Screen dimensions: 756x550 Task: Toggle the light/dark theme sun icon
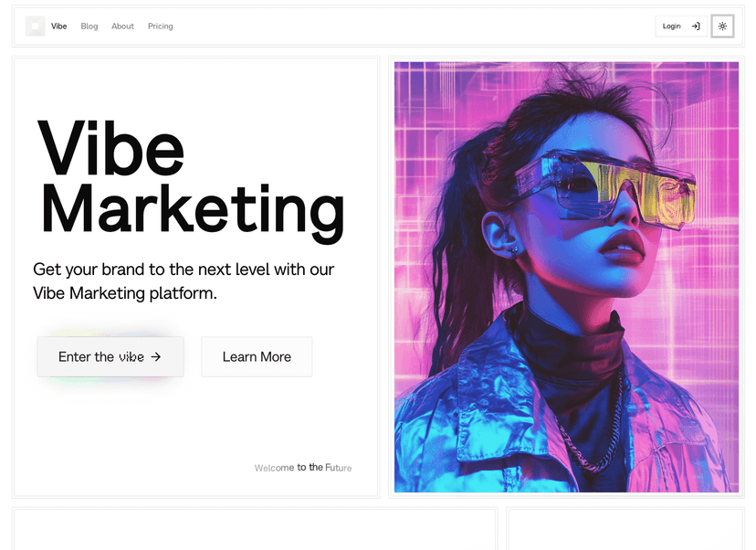click(x=722, y=26)
